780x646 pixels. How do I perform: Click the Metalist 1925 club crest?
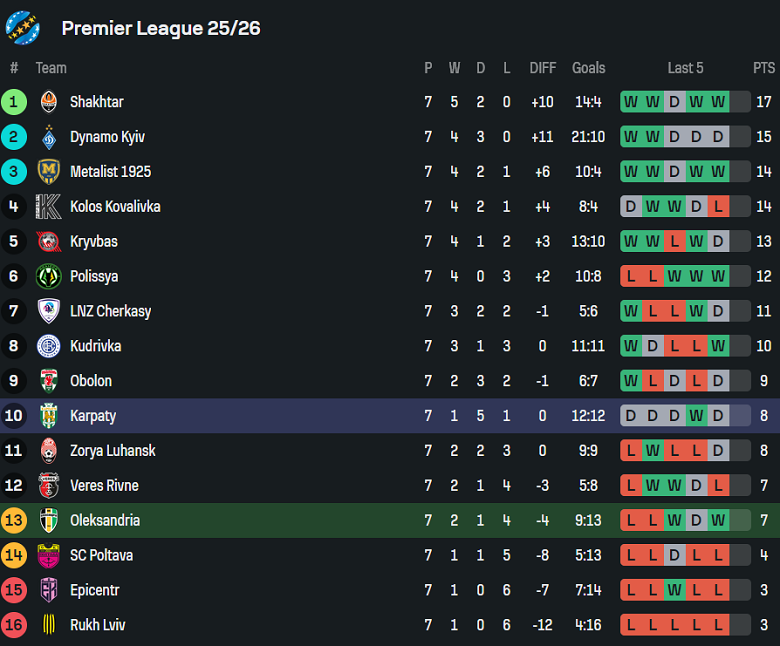(49, 172)
